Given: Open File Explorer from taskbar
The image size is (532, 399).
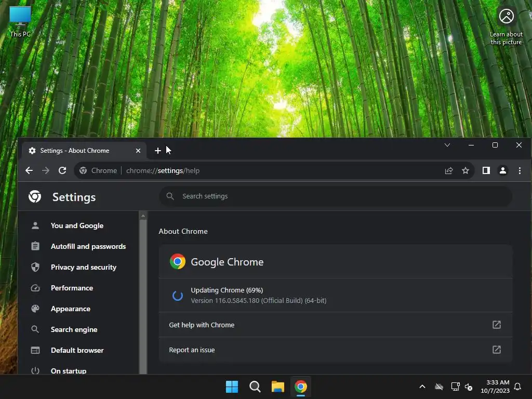Looking at the screenshot, I should point(277,387).
